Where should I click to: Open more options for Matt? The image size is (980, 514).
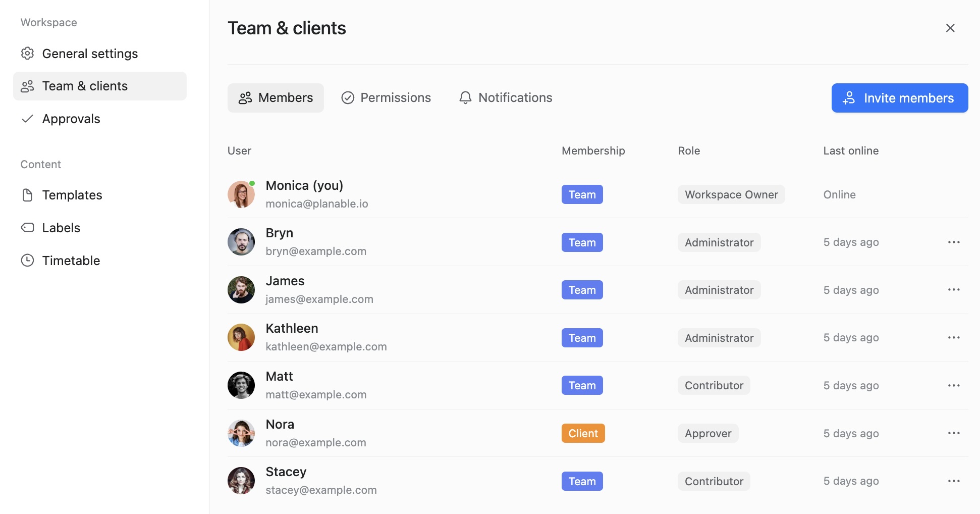954,386
